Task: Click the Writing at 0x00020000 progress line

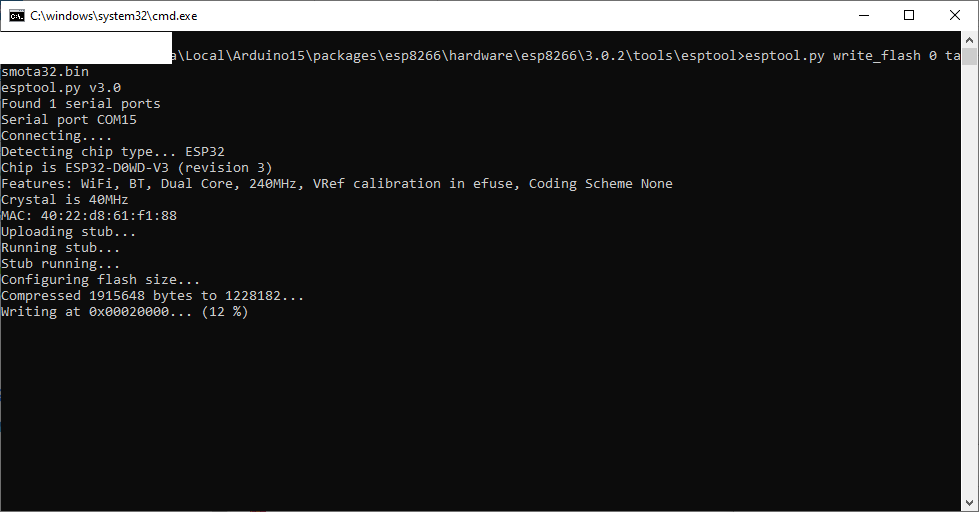Action: point(125,312)
